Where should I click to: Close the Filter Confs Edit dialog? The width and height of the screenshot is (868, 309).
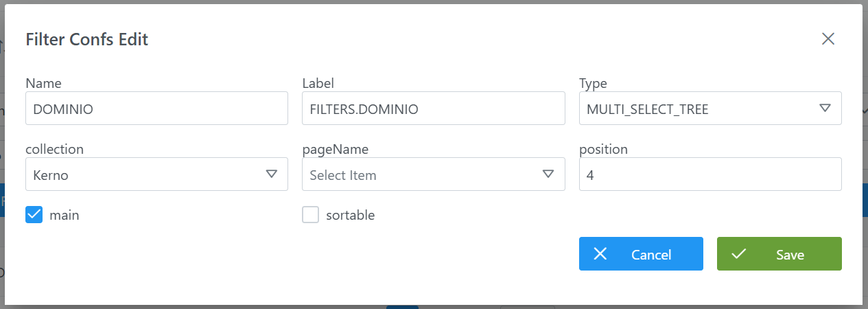[828, 39]
